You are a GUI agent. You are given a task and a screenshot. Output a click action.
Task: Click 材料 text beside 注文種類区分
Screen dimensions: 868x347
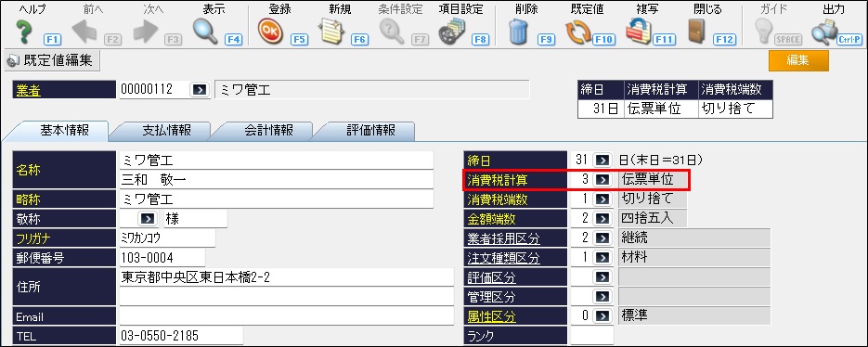[x=634, y=258]
